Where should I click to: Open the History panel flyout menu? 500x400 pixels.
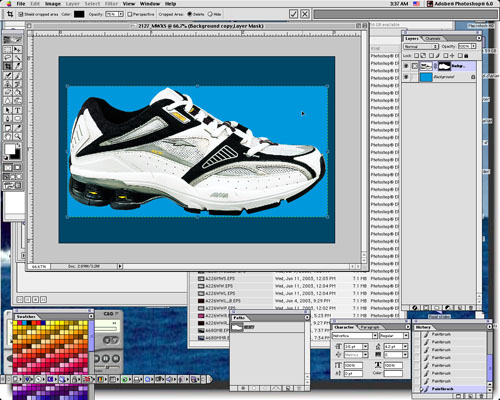pos(489,327)
